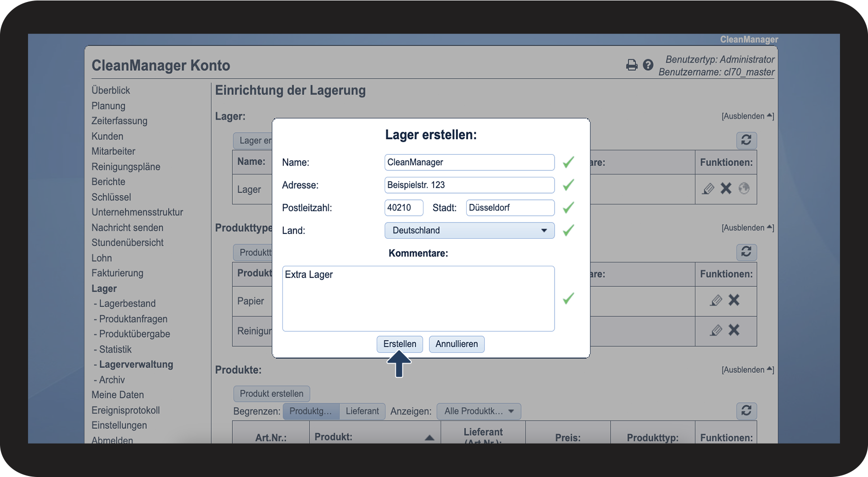Edit the Papier product type
Screen dimensions: 868x477
pos(716,301)
